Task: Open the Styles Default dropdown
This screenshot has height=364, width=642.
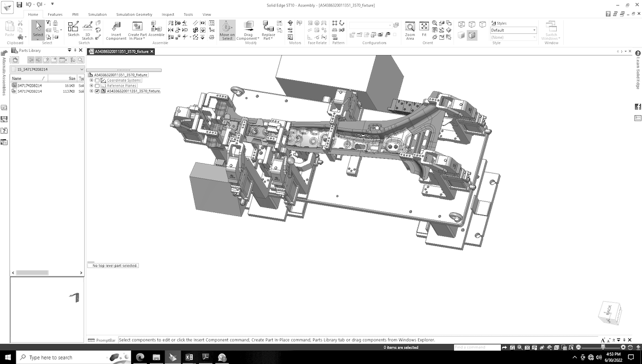Action: (x=534, y=30)
